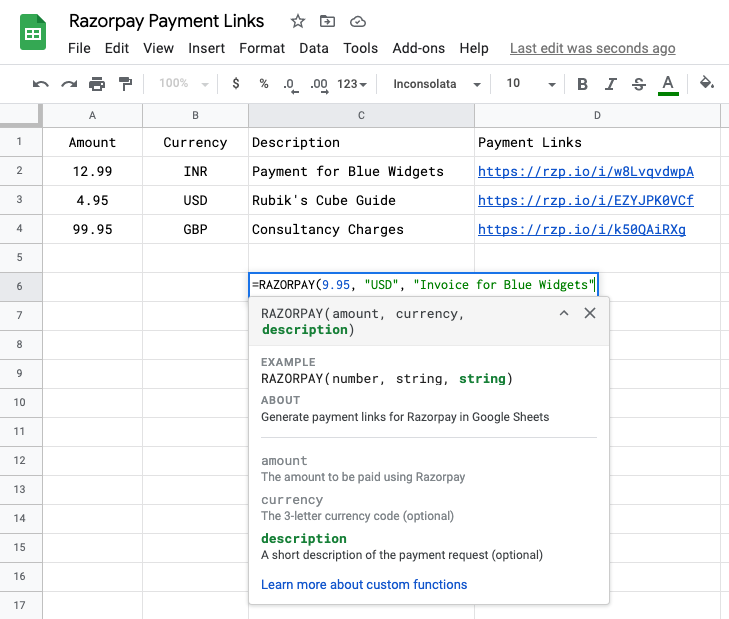729x619 pixels.
Task: Activate the paint format tool
Action: pyautogui.click(x=125, y=84)
